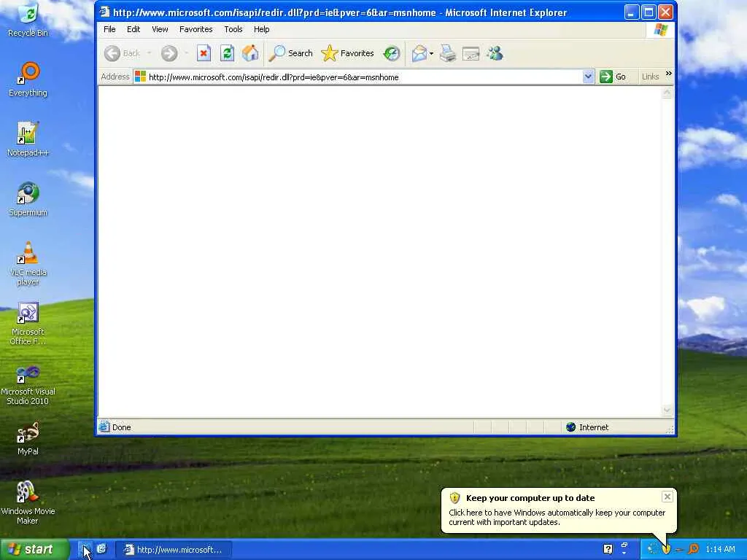Click Internet Explorer quick launch icon
This screenshot has width=747, height=560.
[x=101, y=549]
